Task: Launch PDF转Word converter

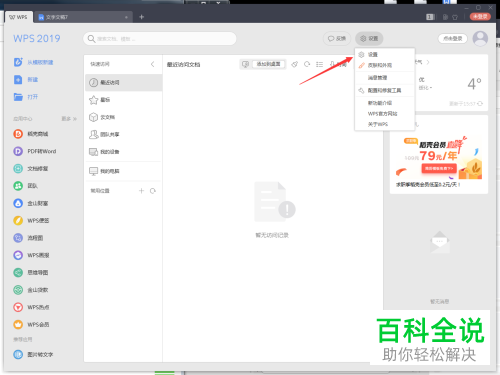Action: 35,151
